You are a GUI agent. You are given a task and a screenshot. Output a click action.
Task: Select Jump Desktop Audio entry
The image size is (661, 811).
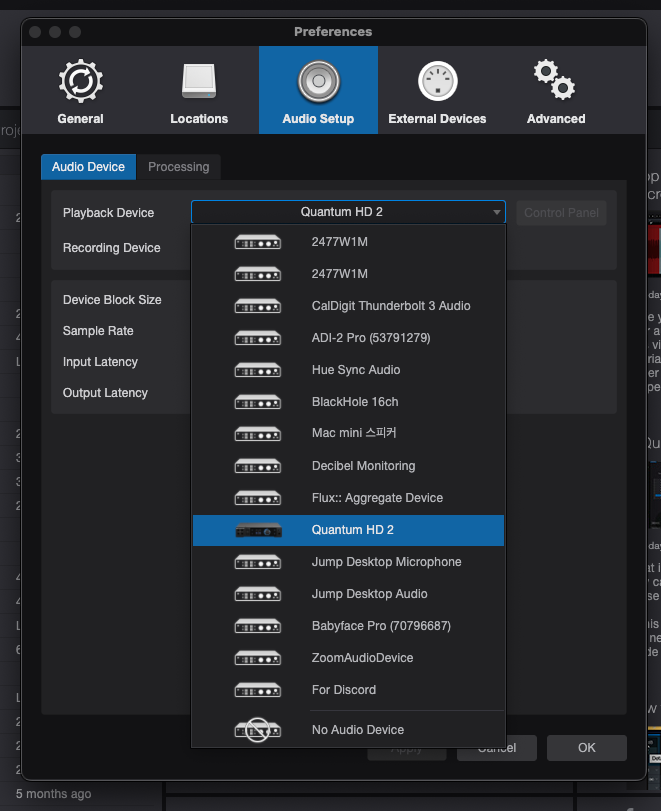pyautogui.click(x=348, y=594)
